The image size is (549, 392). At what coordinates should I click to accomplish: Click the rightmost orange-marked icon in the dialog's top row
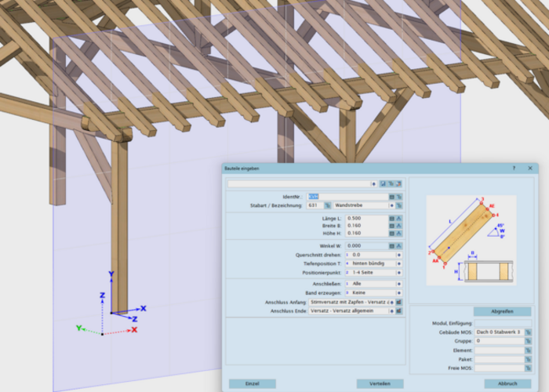point(398,183)
